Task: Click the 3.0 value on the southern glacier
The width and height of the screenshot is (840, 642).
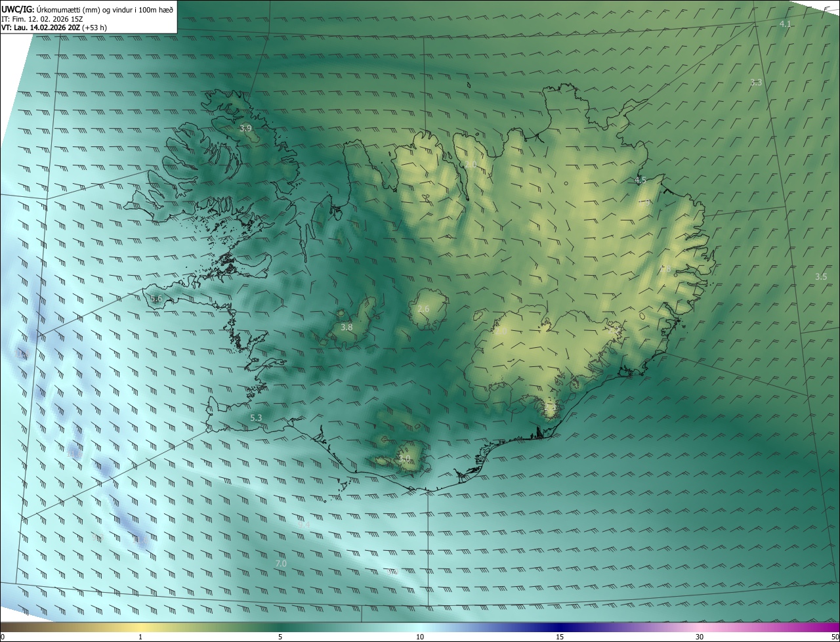Action: pos(404,458)
